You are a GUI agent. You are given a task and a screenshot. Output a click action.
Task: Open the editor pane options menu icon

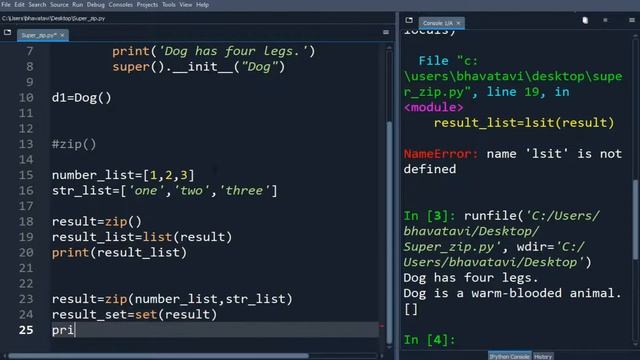click(x=386, y=32)
